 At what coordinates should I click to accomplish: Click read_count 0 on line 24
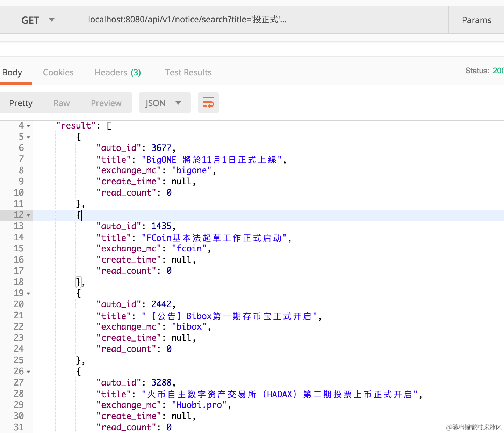point(169,349)
